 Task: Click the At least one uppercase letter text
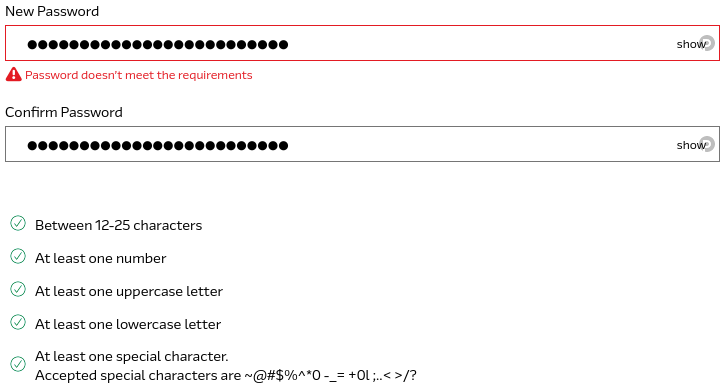point(129,291)
